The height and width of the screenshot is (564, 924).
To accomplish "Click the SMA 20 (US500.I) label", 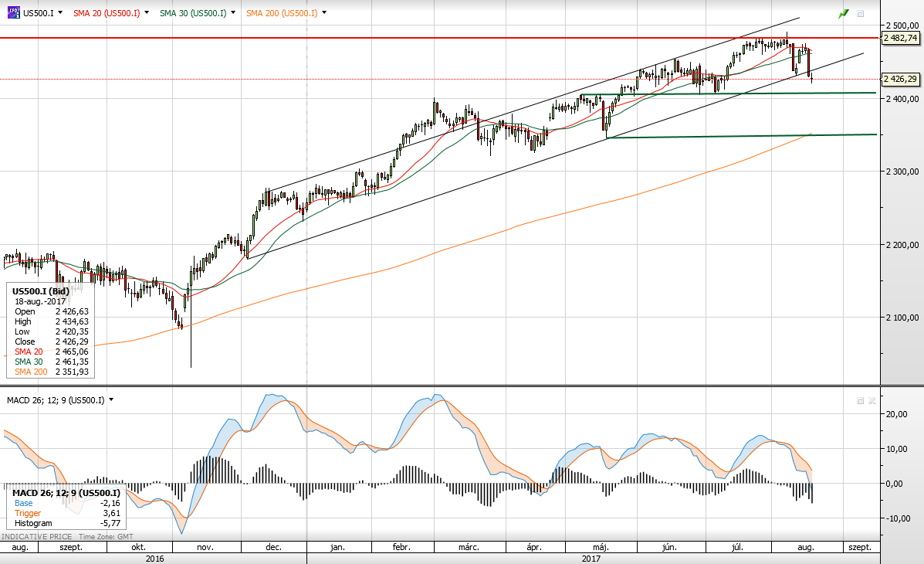I will pyautogui.click(x=107, y=13).
